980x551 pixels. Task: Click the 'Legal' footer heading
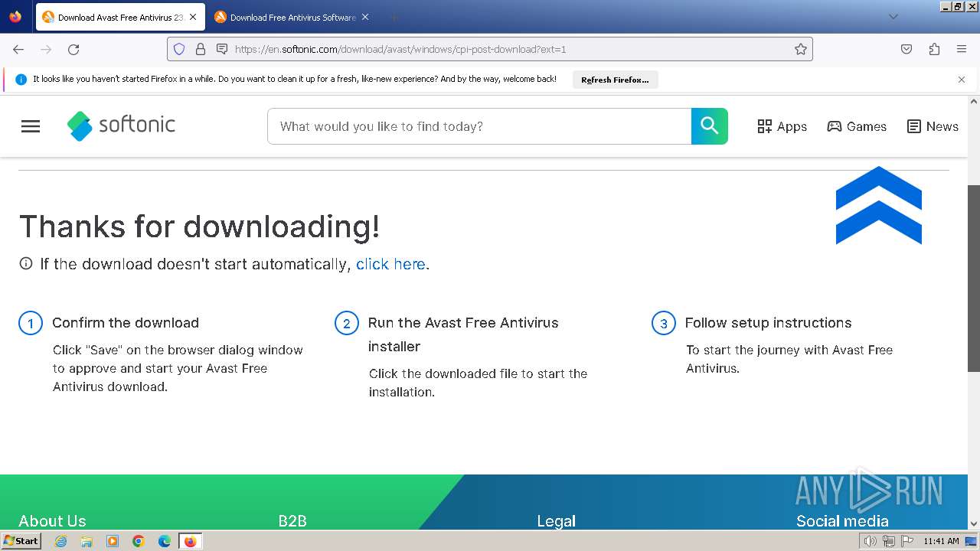pos(556,521)
